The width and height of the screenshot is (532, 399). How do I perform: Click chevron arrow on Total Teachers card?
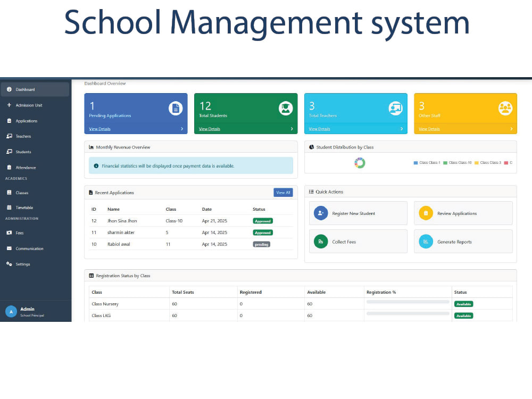[402, 129]
